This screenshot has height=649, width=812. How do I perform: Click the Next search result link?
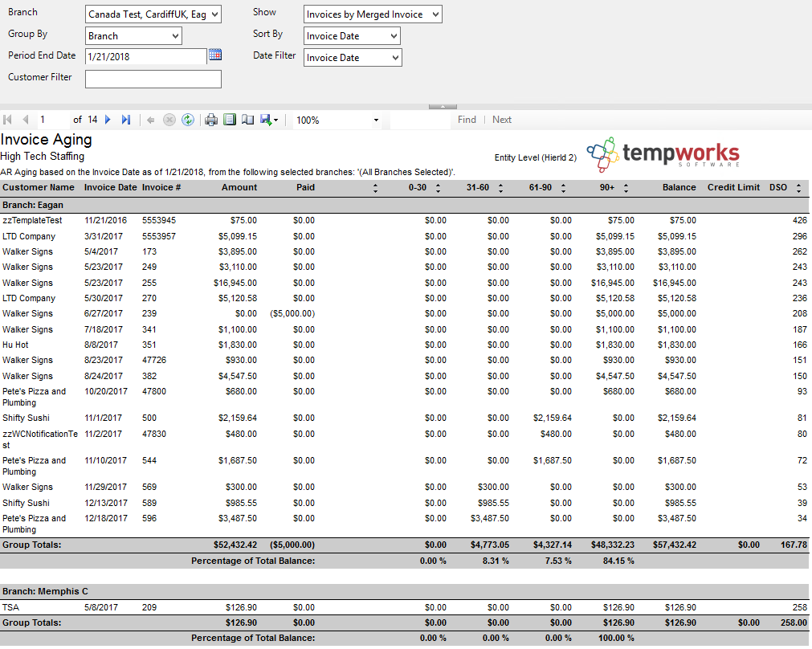502,120
